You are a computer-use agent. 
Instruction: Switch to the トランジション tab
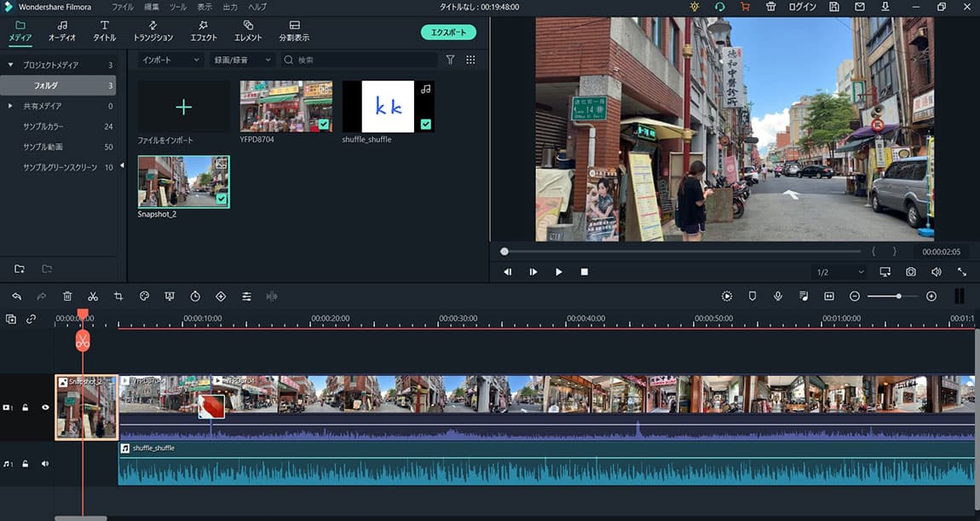(x=153, y=32)
